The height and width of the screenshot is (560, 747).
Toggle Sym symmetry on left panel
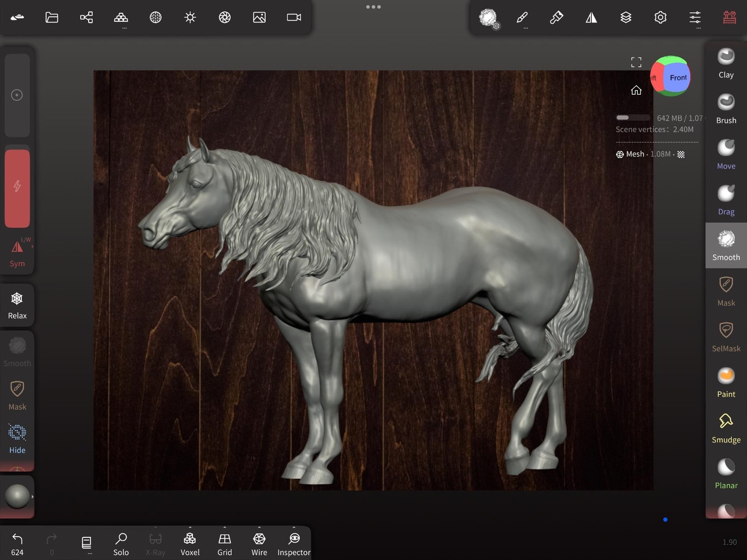17,252
